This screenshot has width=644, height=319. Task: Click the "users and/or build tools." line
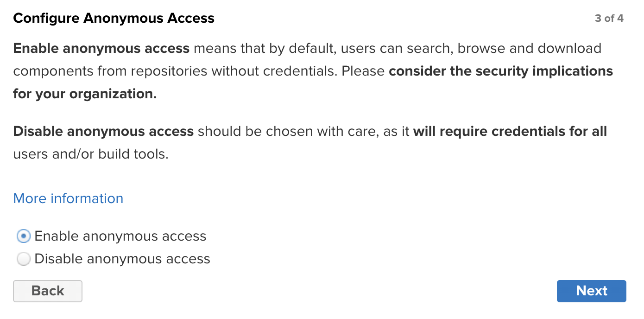[91, 154]
